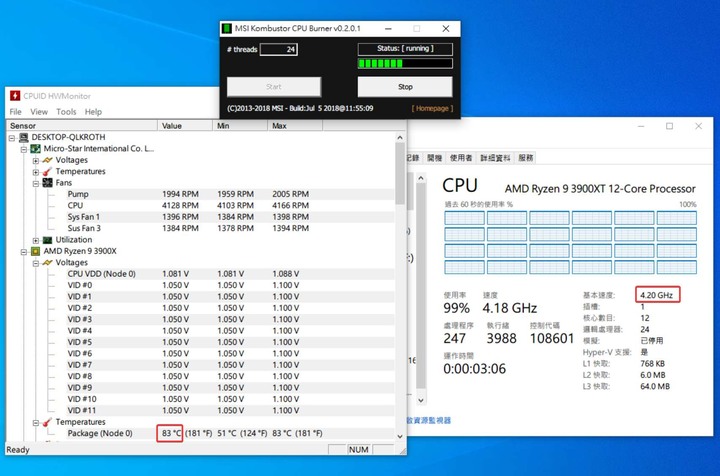The height and width of the screenshot is (476, 720).
Task: Collapse the Voltages node under AMD Ryzen
Action: coord(36,263)
